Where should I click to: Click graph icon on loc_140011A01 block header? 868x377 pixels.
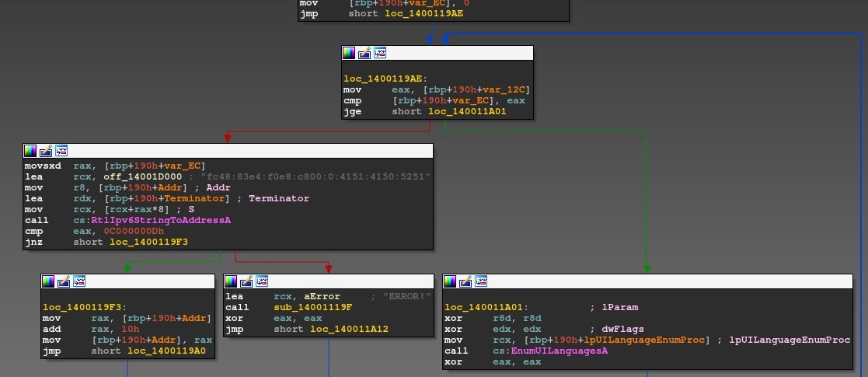tap(481, 281)
